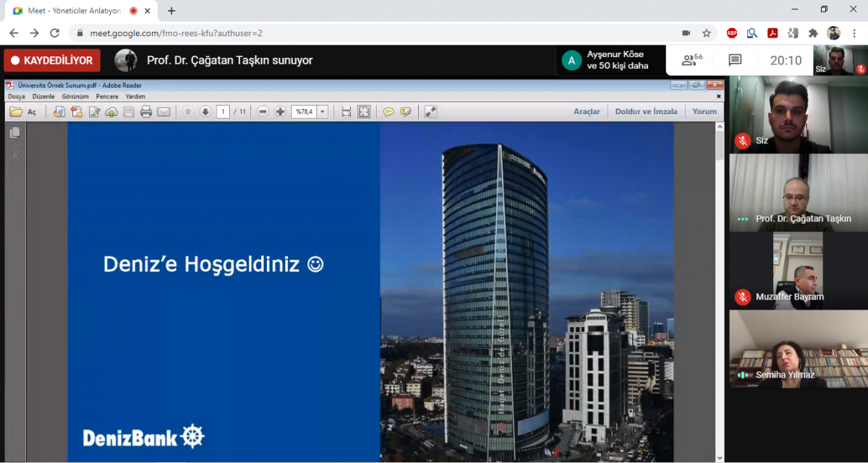Open the participants list showing 56 people

pyautogui.click(x=692, y=60)
